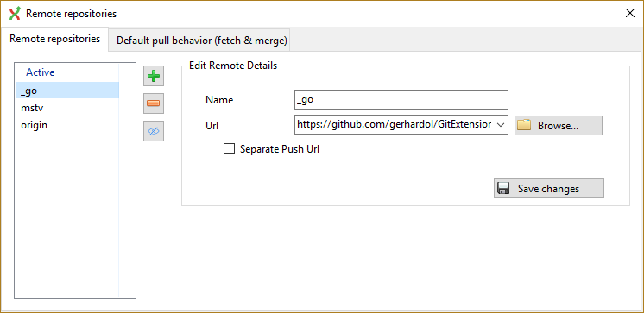Focus the Name input field

click(x=401, y=100)
